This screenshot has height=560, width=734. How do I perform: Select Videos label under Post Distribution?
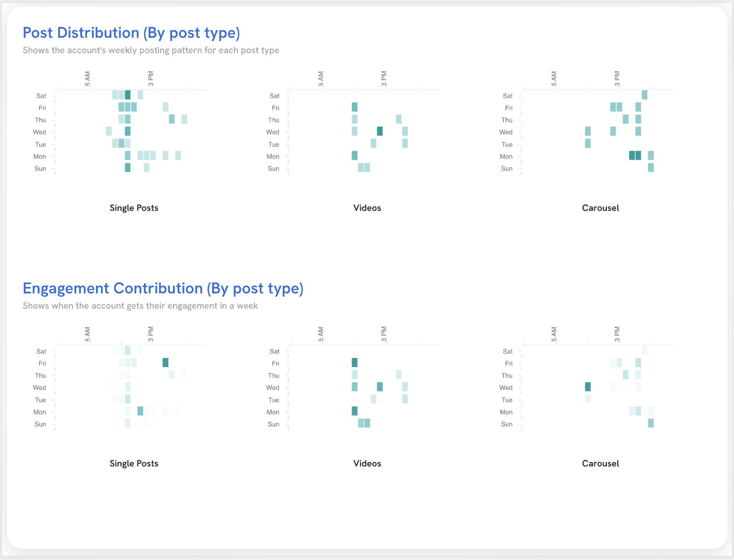[x=367, y=208]
